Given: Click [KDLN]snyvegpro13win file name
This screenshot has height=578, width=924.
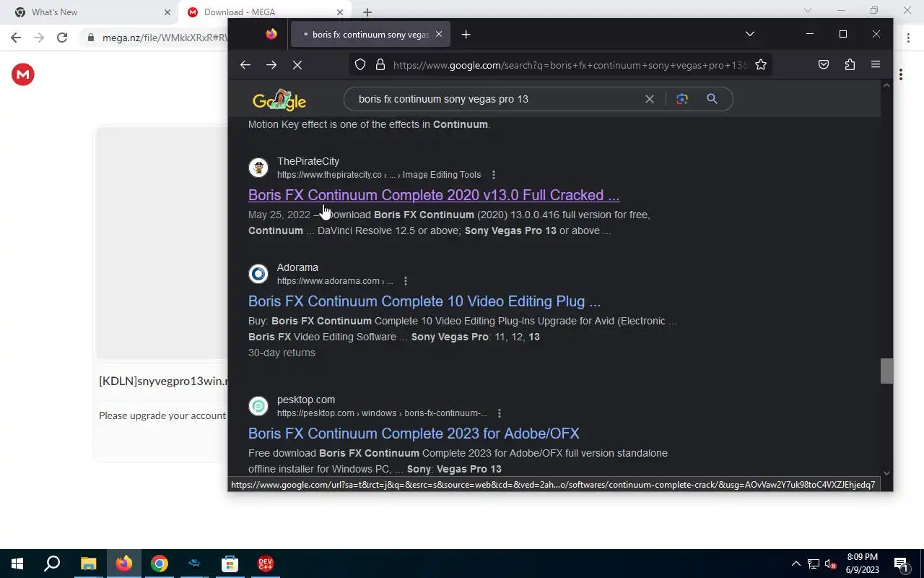Looking at the screenshot, I should (163, 381).
